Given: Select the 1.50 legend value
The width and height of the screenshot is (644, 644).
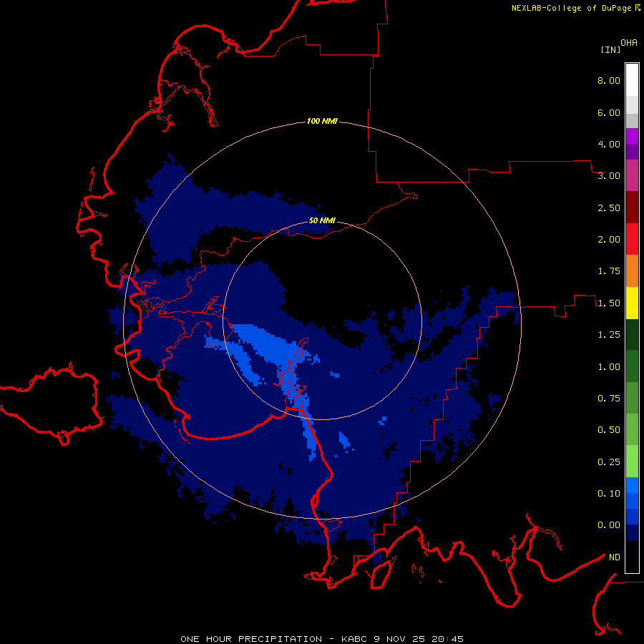Looking at the screenshot, I should (609, 303).
